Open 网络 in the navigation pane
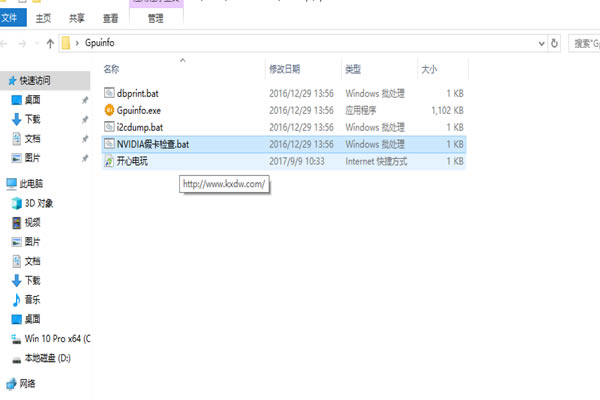The image size is (600, 400). pyautogui.click(x=27, y=384)
